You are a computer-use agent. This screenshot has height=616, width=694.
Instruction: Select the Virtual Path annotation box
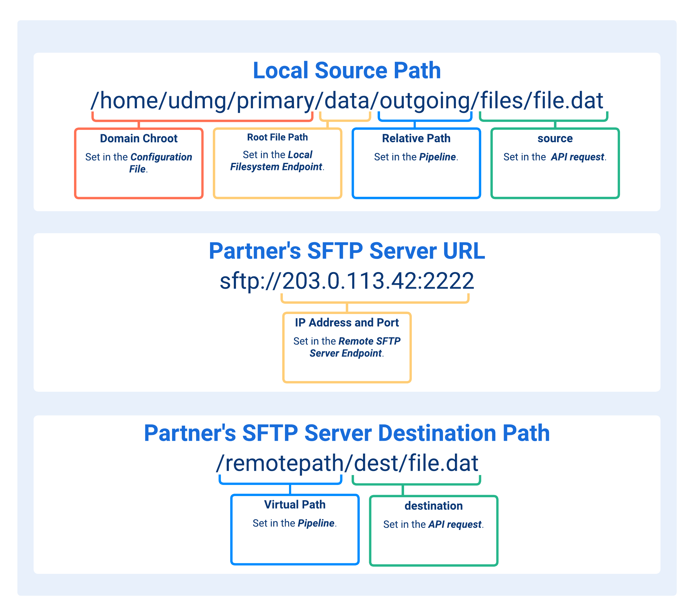click(295, 530)
